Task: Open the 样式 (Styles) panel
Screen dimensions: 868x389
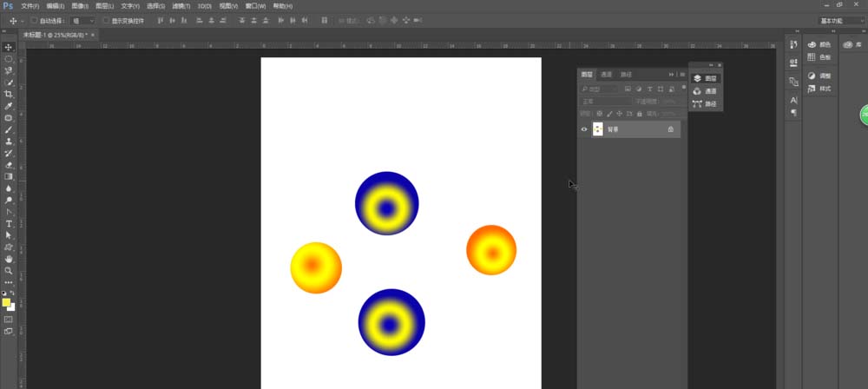Action: (x=819, y=89)
